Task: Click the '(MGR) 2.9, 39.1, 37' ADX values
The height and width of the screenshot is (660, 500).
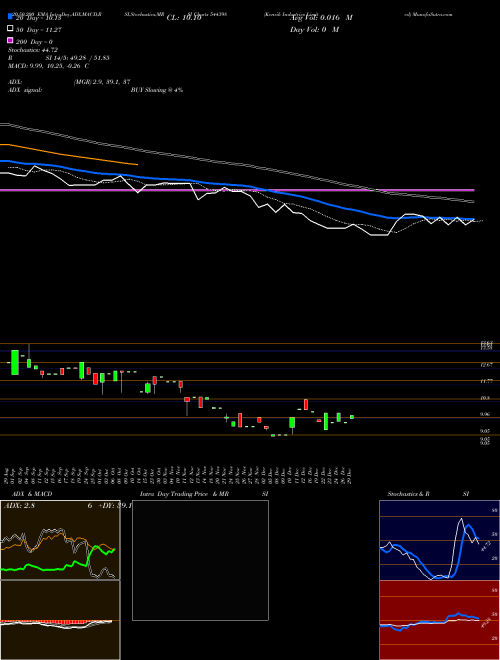Action: 102,82
